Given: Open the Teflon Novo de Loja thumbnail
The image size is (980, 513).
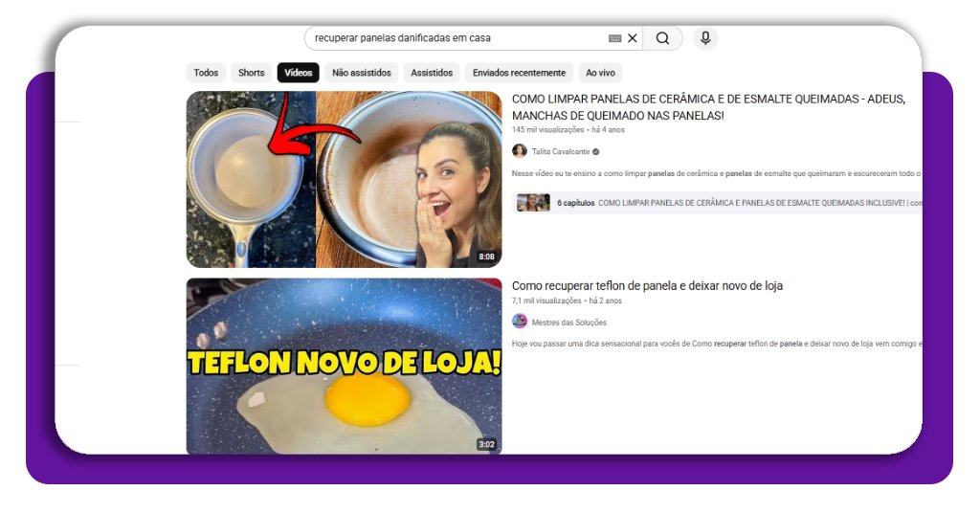Looking at the screenshot, I should (x=344, y=366).
